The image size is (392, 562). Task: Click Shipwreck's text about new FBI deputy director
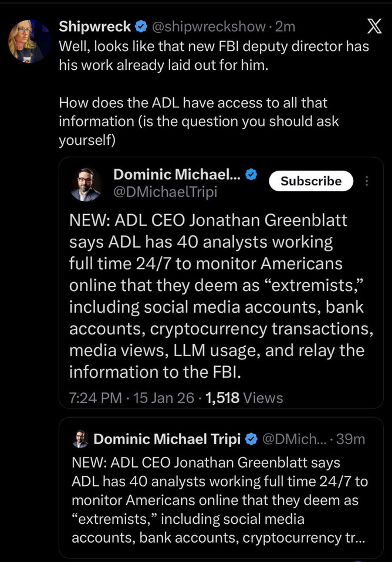(214, 55)
